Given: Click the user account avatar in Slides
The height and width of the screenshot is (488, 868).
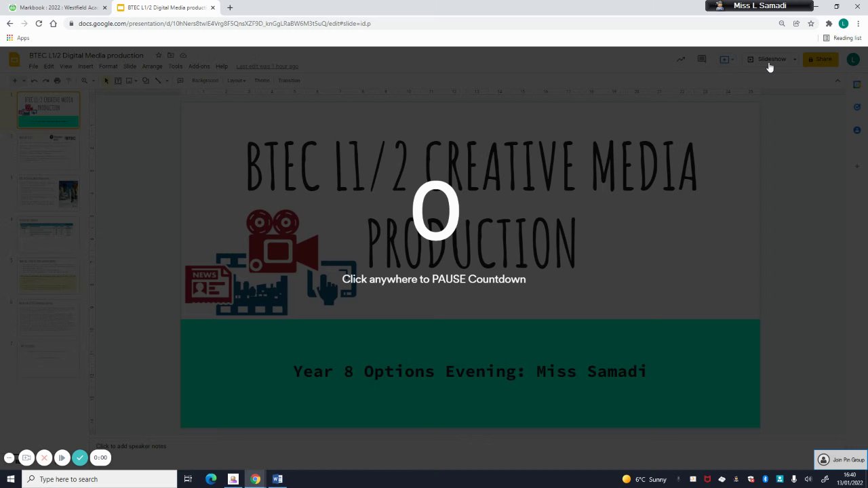Looking at the screenshot, I should pos(853,59).
